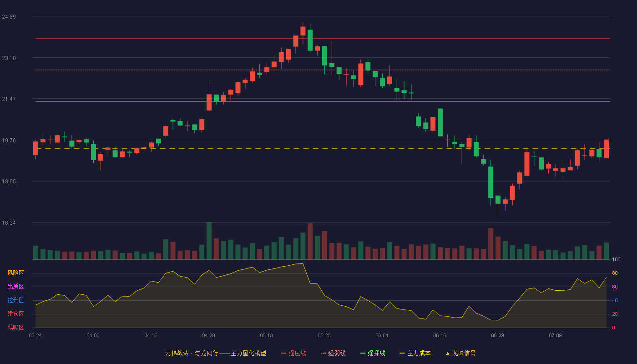Click the 21.47 price axis label
This screenshot has width=637, height=364.
pyautogui.click(x=9, y=99)
